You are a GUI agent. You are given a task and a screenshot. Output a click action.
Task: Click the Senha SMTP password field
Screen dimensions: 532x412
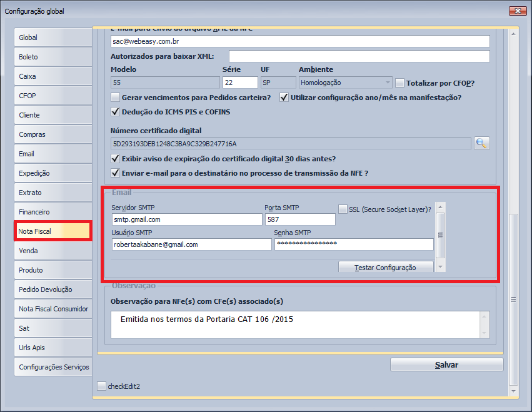click(353, 244)
